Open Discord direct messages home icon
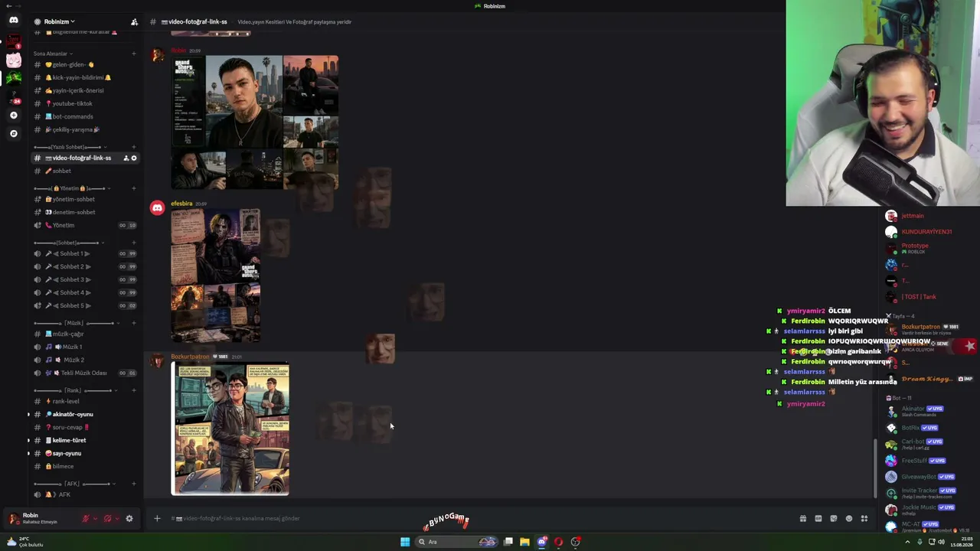 [13, 21]
